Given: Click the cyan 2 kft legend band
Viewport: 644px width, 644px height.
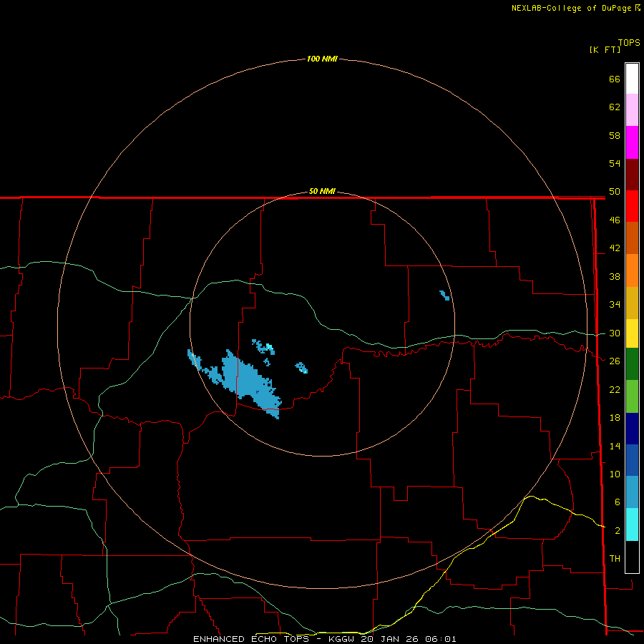Looking at the screenshot, I should tap(632, 525).
